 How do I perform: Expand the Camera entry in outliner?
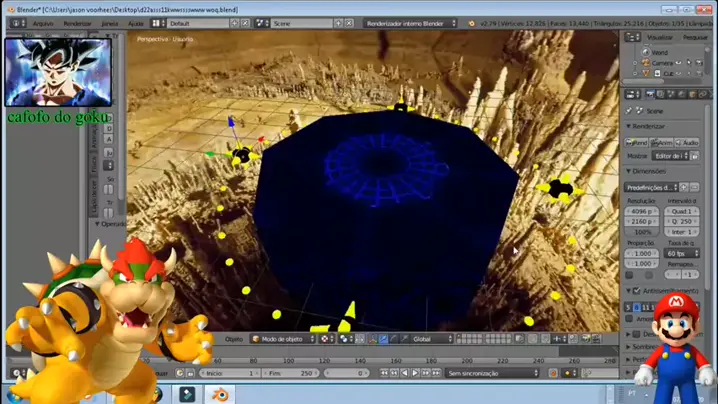click(635, 63)
